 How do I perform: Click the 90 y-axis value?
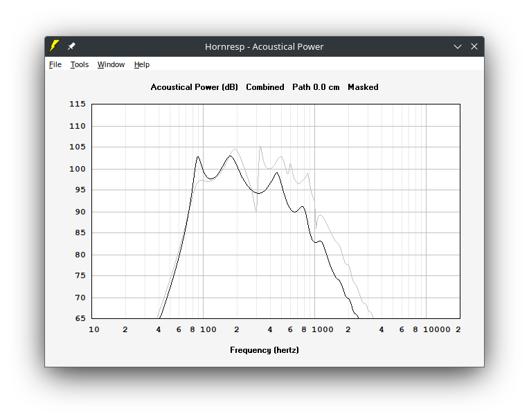point(80,212)
